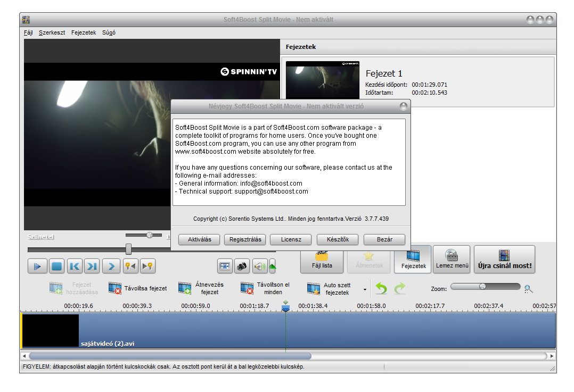Click the video seek bar handle
The height and width of the screenshot is (392, 574).
[128, 249]
